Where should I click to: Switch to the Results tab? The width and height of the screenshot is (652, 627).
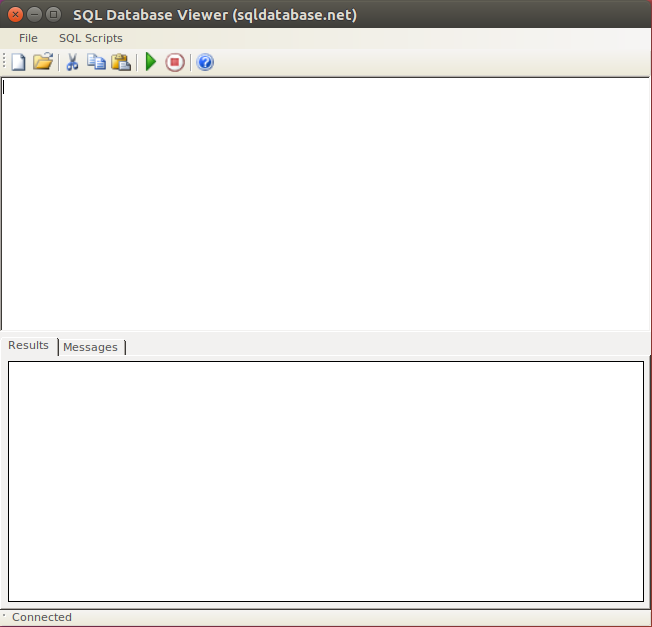(x=29, y=346)
